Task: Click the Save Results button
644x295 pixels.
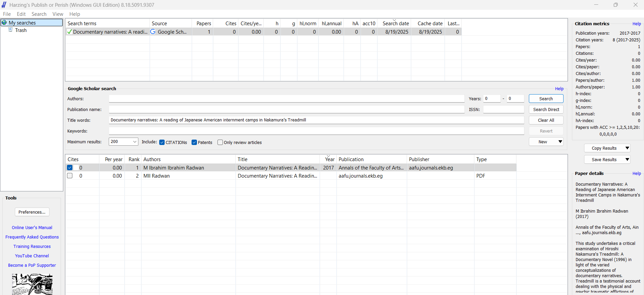Action: 604,159
